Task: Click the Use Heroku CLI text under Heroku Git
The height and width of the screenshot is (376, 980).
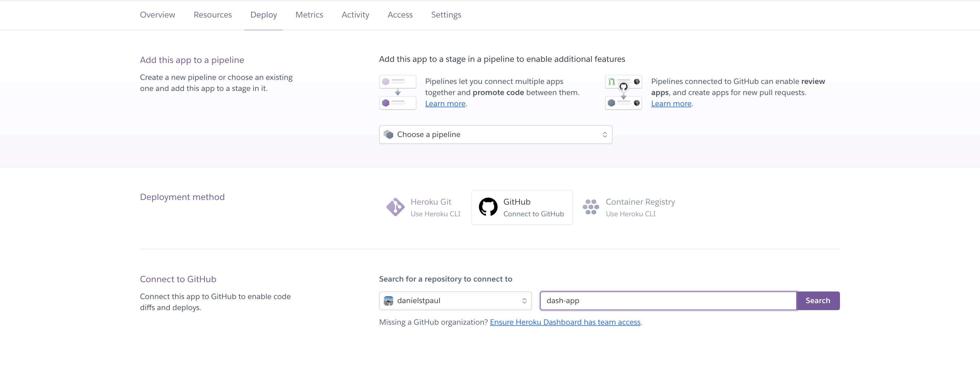Action: 435,214
